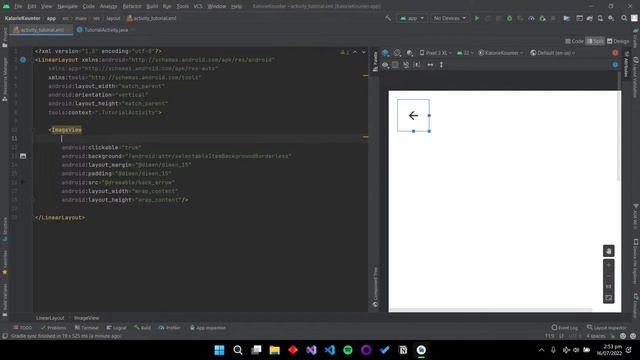This screenshot has height=360, width=640.
Task: Click the gutter image icon on line 13
Action: [x=23, y=156]
